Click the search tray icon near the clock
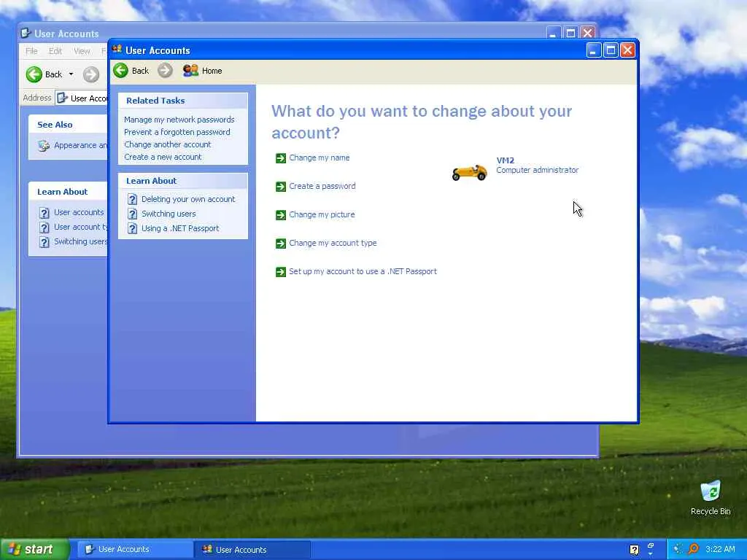 pos(693,549)
